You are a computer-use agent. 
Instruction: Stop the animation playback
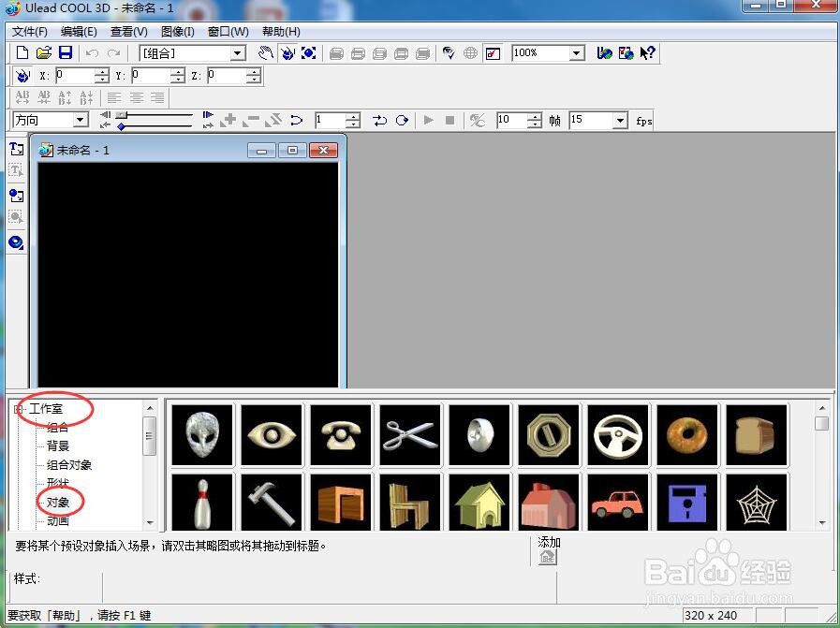450,120
